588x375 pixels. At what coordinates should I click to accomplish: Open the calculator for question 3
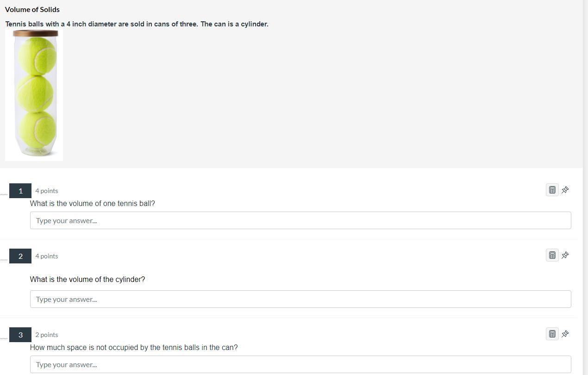(552, 334)
